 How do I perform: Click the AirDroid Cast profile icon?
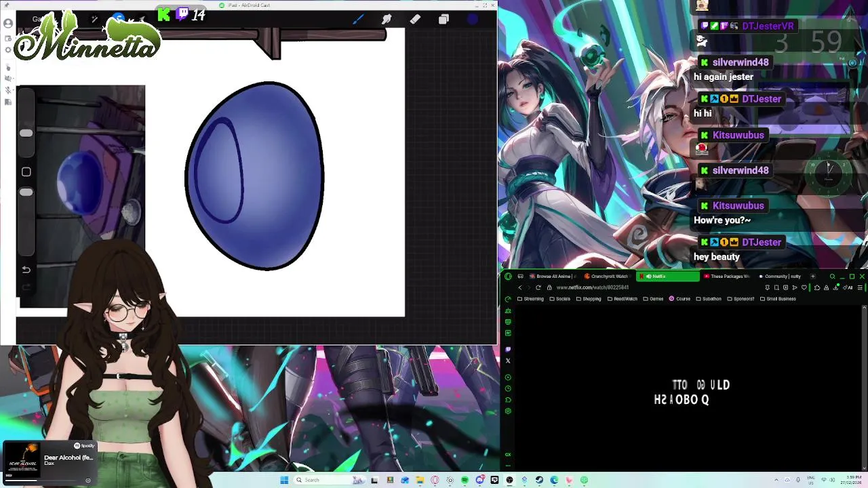click(x=8, y=24)
